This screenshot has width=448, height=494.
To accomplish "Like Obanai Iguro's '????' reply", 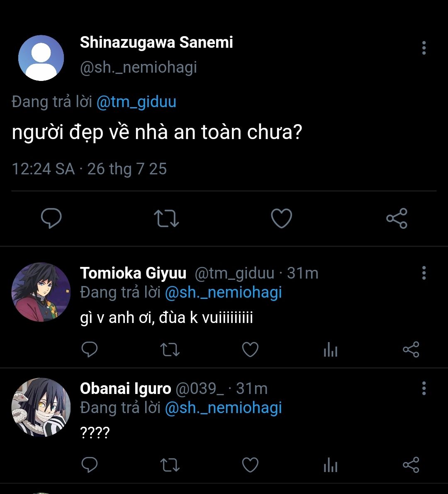I will click(250, 465).
